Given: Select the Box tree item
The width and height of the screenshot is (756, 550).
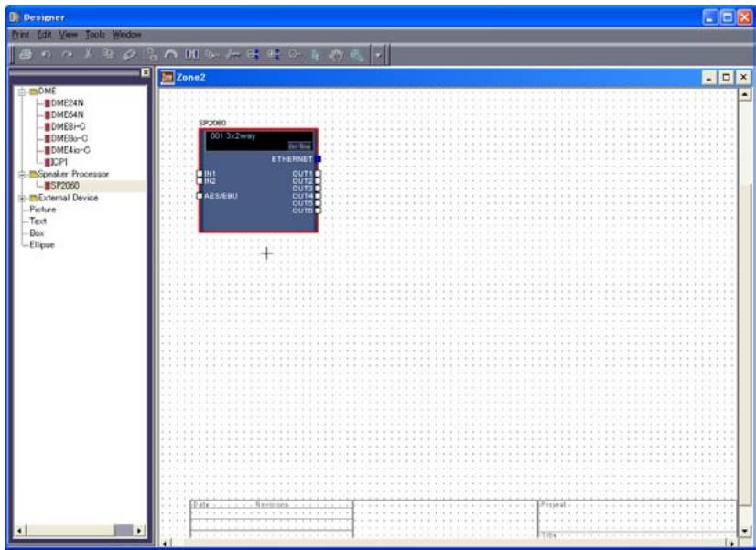Looking at the screenshot, I should (x=37, y=232).
